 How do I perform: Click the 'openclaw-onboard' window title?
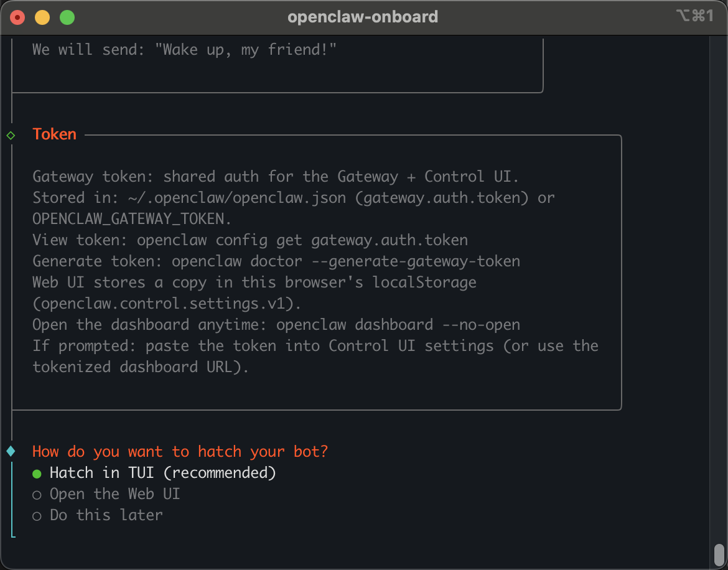363,17
